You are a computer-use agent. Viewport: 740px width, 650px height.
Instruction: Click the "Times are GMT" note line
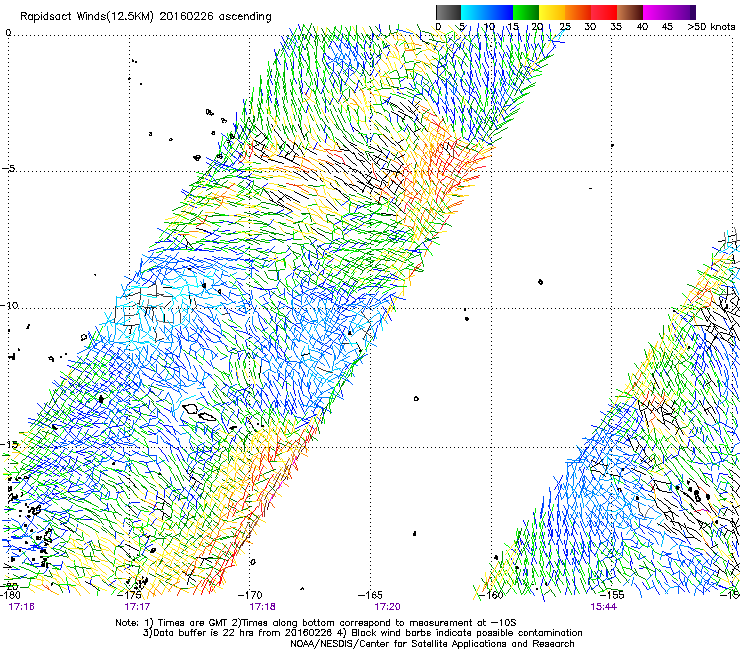(x=316, y=623)
